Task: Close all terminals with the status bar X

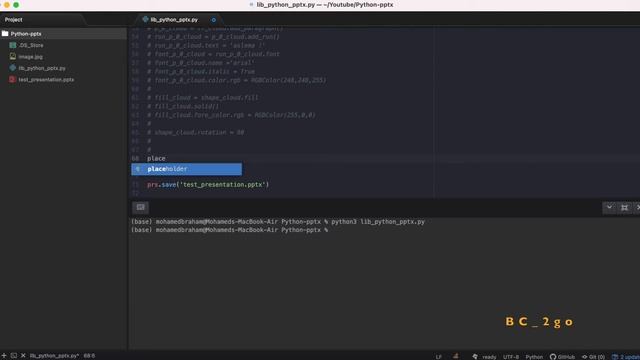Action: 23,356
